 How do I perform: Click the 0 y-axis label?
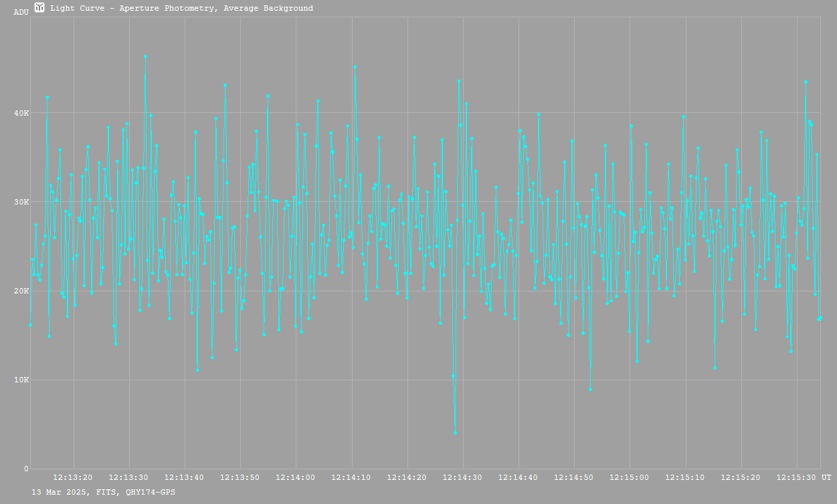(26, 469)
